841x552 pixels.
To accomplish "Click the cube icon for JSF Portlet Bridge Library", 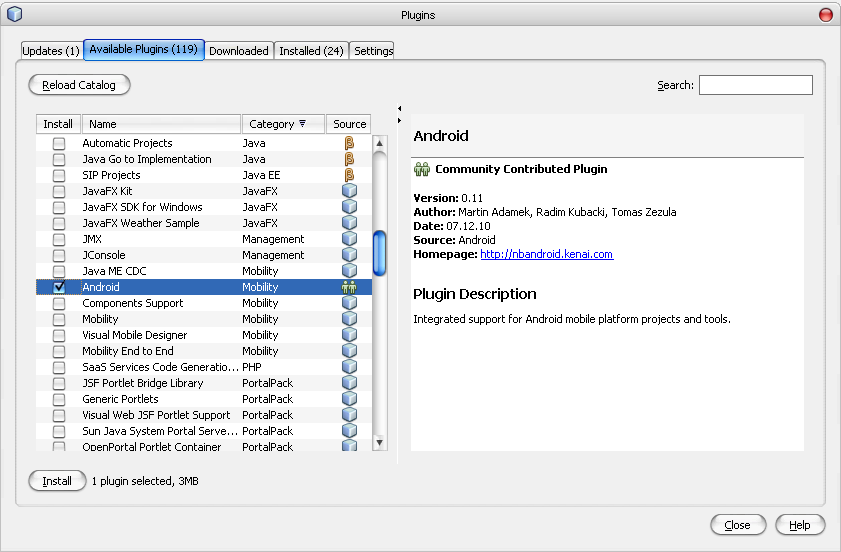I will [349, 383].
